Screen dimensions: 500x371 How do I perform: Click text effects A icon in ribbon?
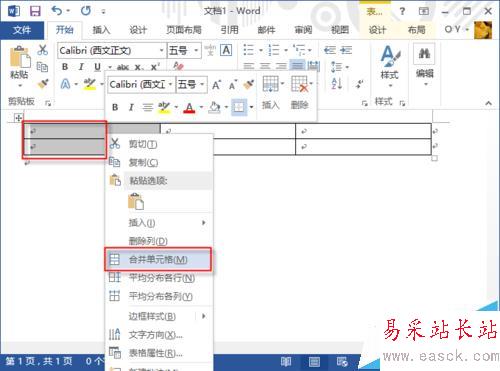click(65, 84)
